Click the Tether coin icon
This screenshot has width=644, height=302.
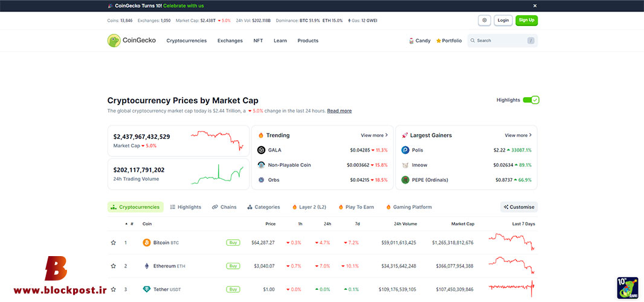147,289
